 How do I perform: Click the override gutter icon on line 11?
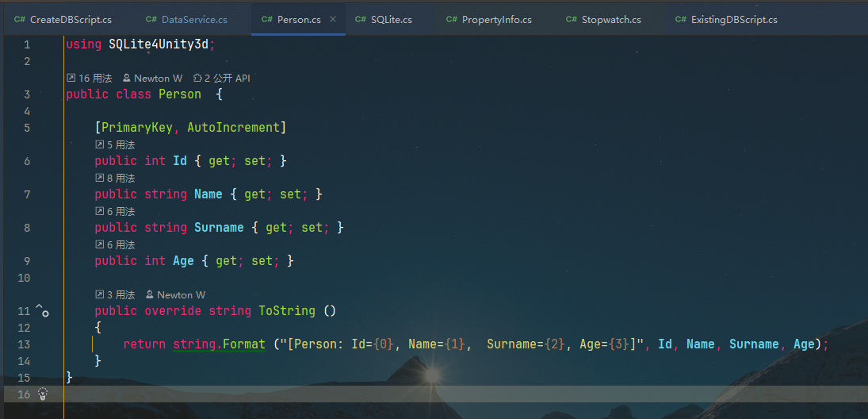43,311
